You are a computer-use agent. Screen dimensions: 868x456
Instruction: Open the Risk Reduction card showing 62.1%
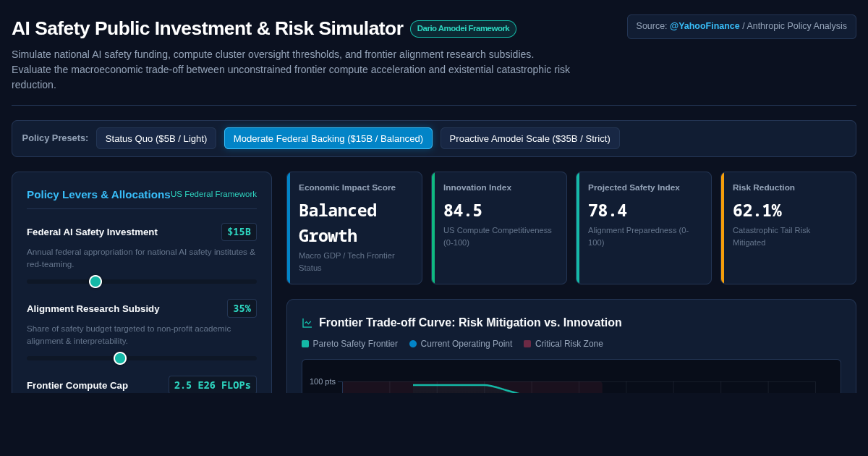[x=788, y=228]
